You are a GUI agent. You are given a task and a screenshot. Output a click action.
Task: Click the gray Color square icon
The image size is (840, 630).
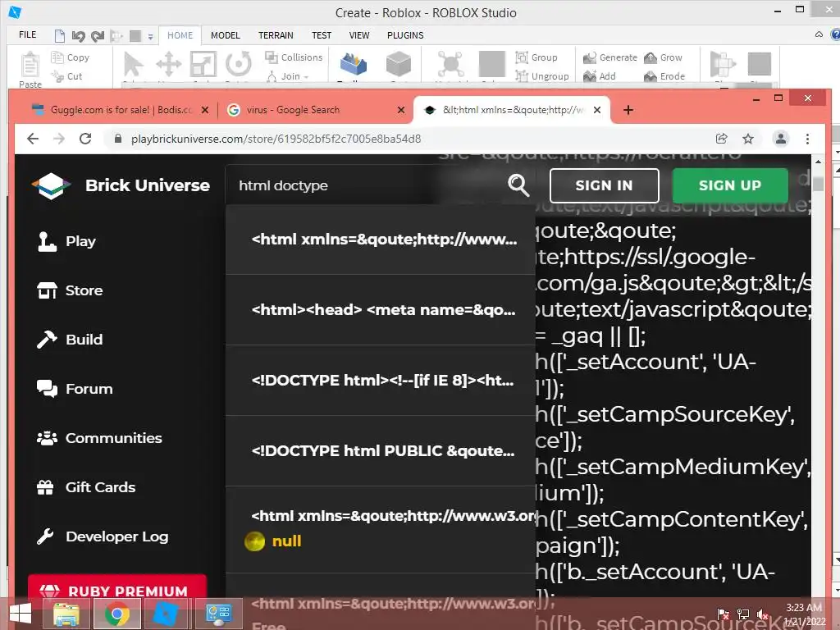tap(492, 64)
